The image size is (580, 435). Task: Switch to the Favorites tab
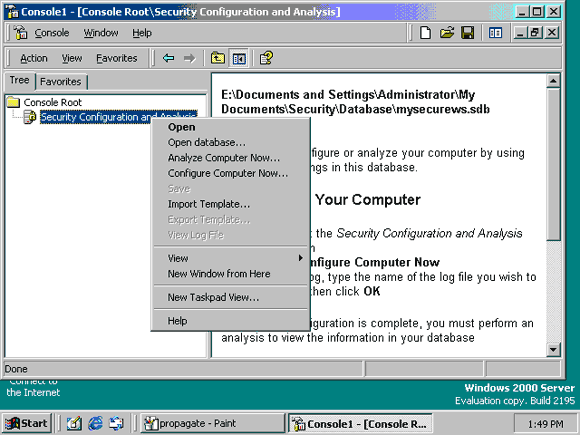(x=61, y=81)
